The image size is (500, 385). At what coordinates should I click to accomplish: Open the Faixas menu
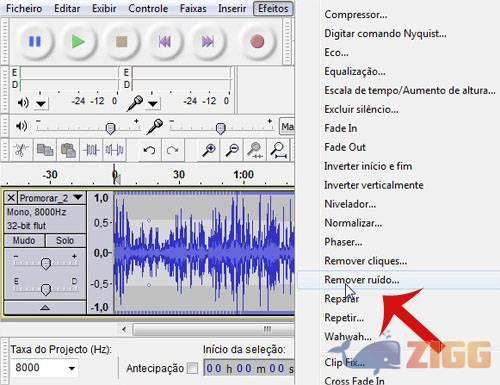pyautogui.click(x=193, y=8)
